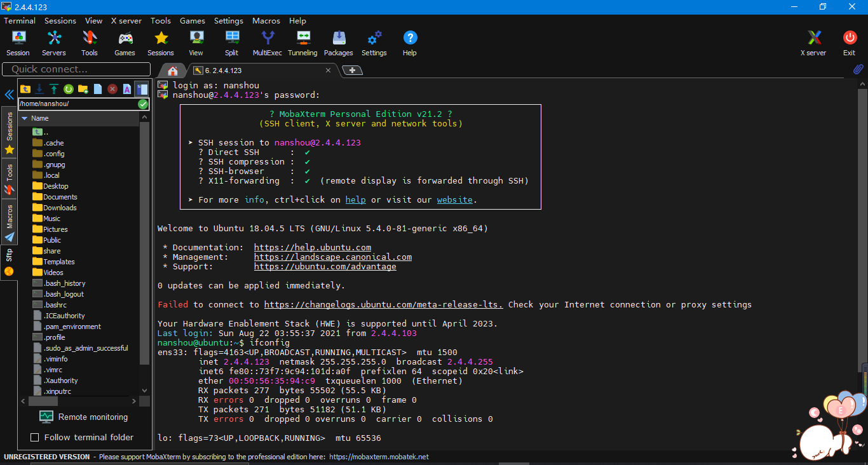
Task: Select the Desktop folder
Action: click(x=50, y=186)
